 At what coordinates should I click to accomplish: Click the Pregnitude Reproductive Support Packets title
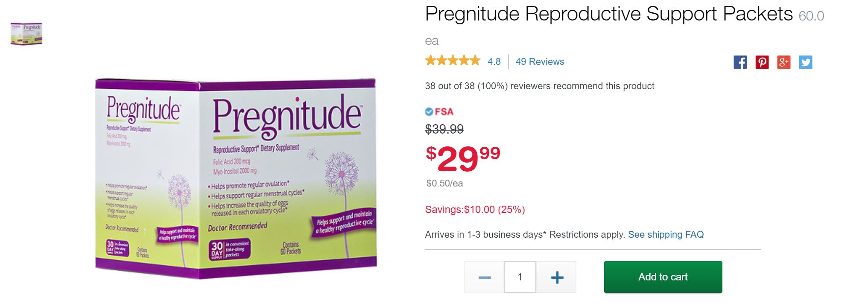click(x=608, y=15)
